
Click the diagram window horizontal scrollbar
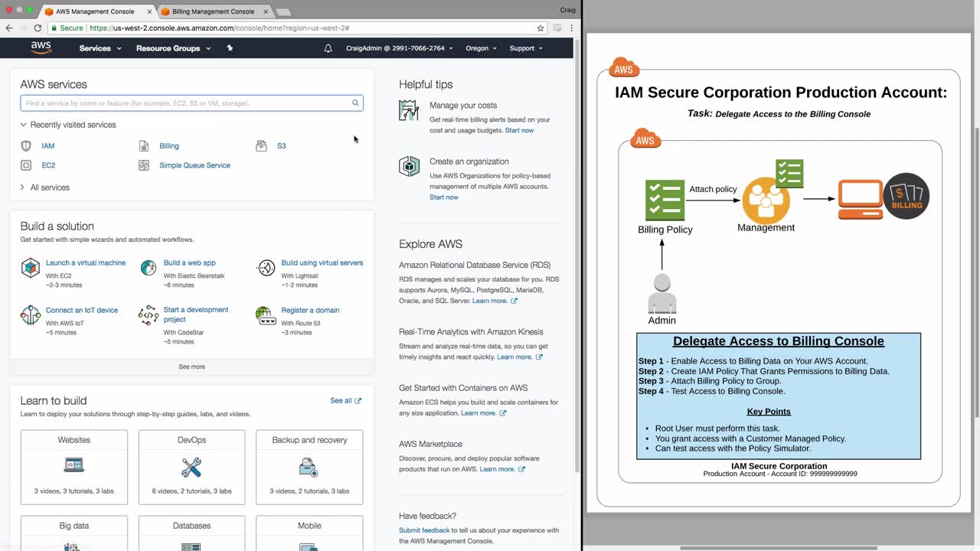pos(779,548)
